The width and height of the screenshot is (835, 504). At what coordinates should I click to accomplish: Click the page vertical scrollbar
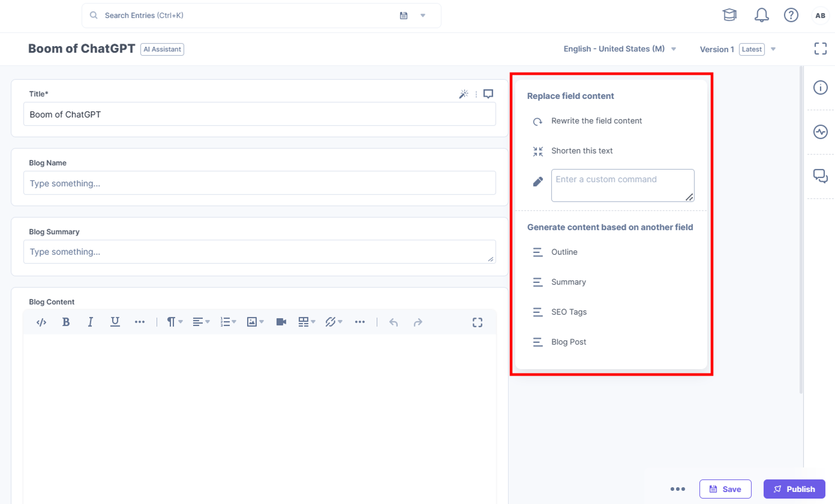(801, 230)
